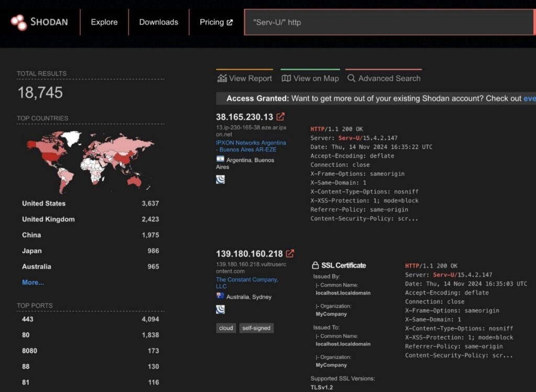Open the Advanced Search tab

point(384,79)
